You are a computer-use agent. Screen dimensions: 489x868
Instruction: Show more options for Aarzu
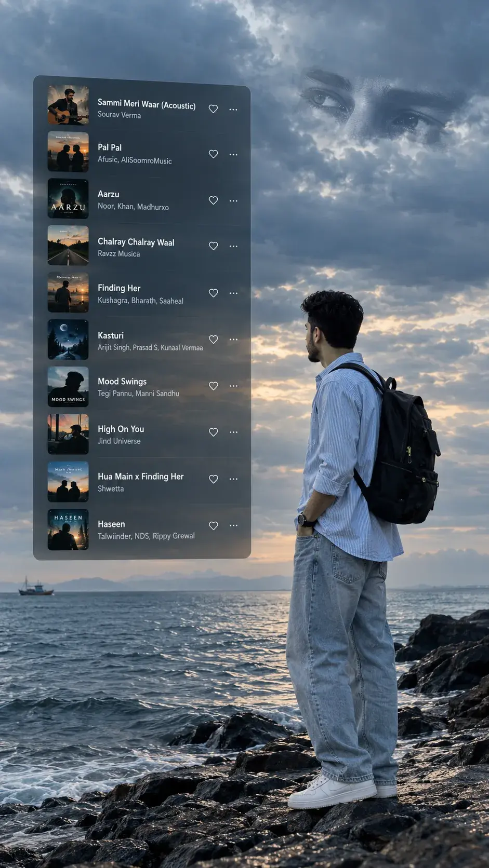(x=233, y=201)
